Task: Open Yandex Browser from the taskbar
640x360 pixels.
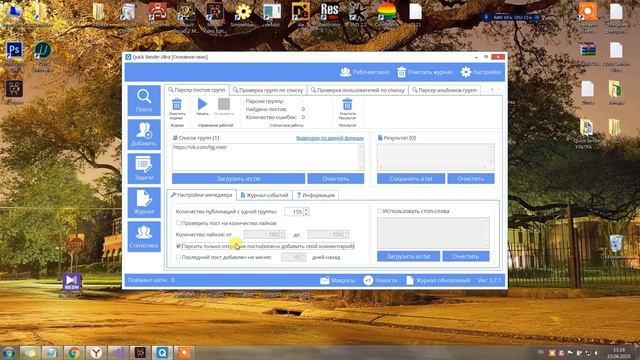Action: tap(96, 352)
